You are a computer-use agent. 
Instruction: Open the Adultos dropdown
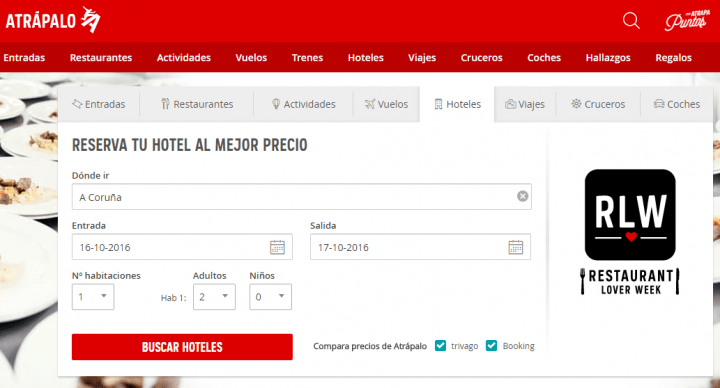coord(214,297)
